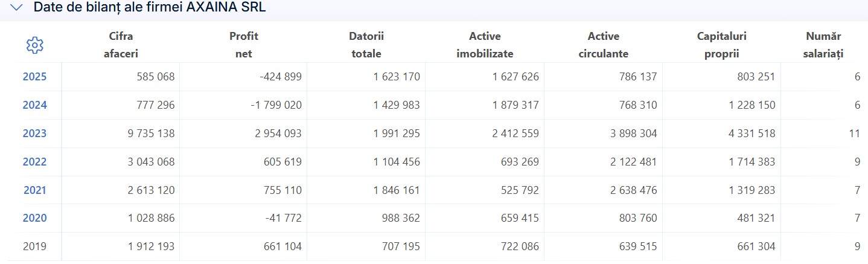Viewport: 868px width, 264px height.
Task: Click the Cifra afaceri column header
Action: point(121,45)
